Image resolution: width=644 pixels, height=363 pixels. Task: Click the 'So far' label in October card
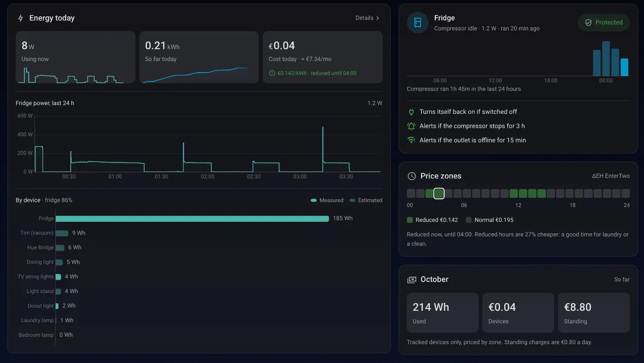[622, 280]
